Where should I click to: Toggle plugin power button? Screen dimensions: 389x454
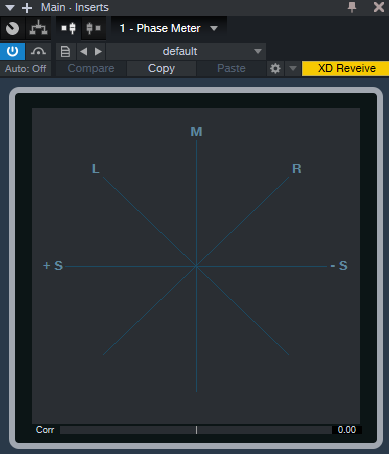pyautogui.click(x=12, y=51)
